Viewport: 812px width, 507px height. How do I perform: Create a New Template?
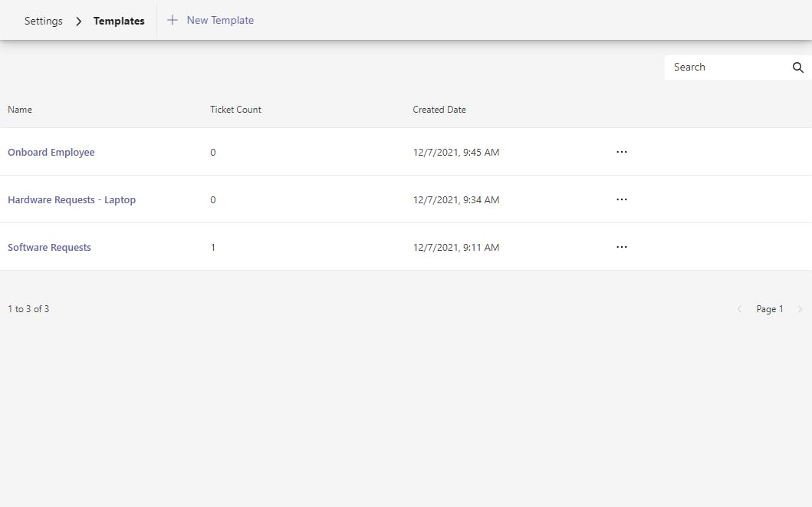pos(220,20)
